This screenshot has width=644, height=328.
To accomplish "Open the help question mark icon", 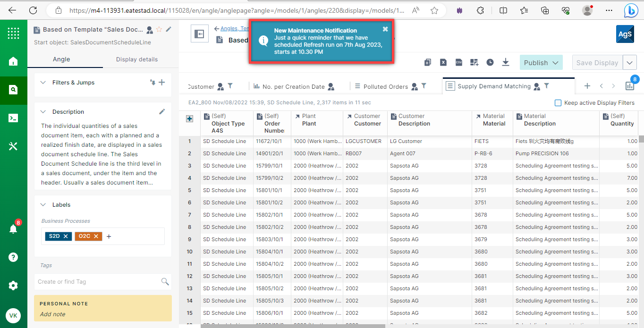I will pyautogui.click(x=13, y=257).
